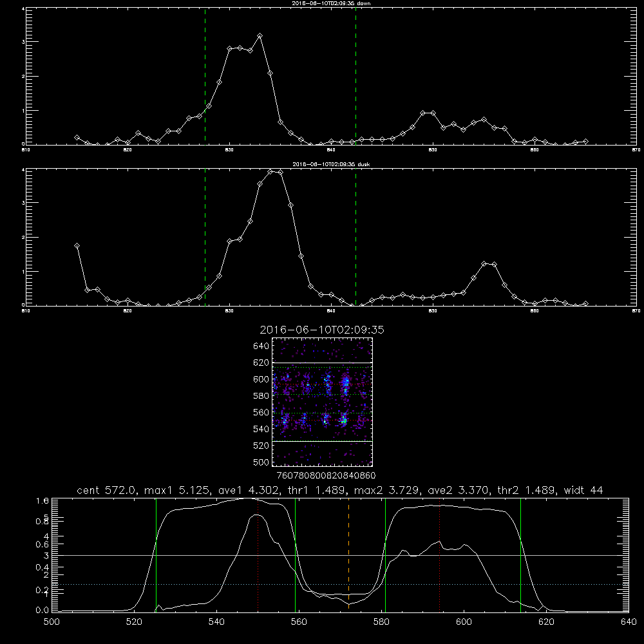Click the '580' x-axis label of the bottom plot
The width and height of the screenshot is (644, 644).
[x=381, y=622]
